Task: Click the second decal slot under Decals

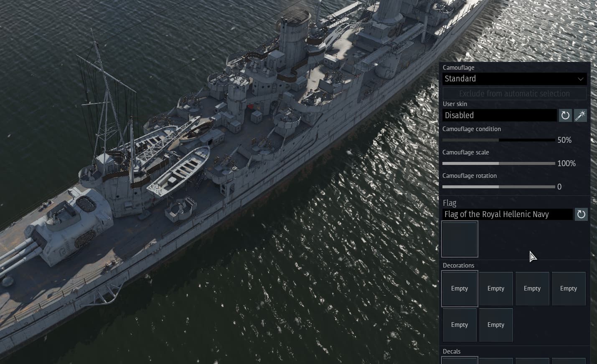Action: click(x=496, y=361)
